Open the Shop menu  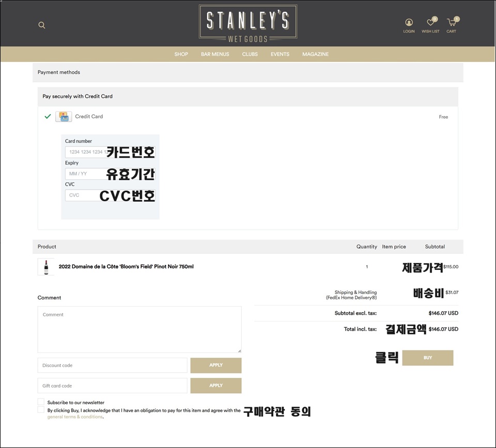pos(181,54)
